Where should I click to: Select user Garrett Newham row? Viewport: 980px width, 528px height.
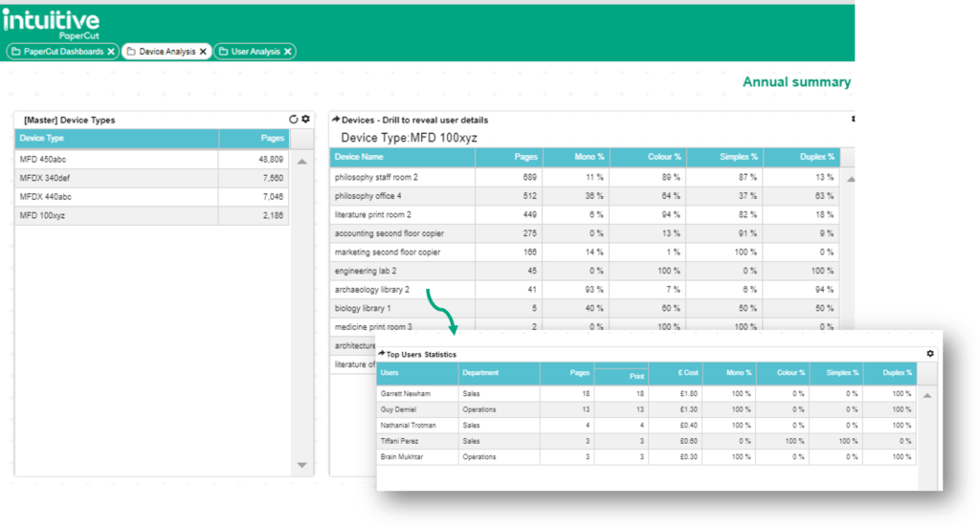click(x=646, y=394)
